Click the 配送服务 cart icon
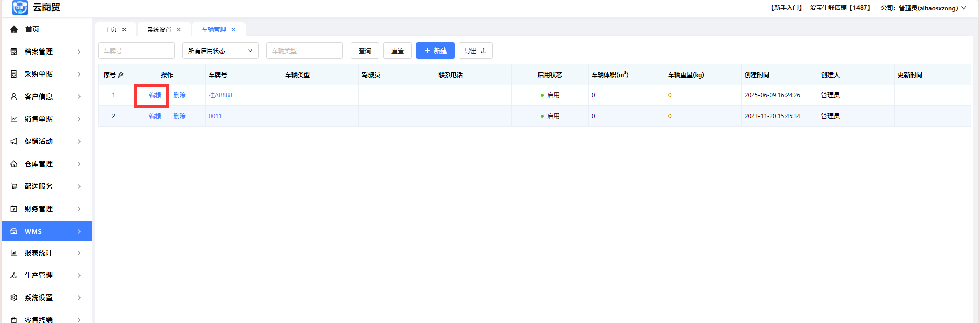This screenshot has height=323, width=980. tap(14, 186)
